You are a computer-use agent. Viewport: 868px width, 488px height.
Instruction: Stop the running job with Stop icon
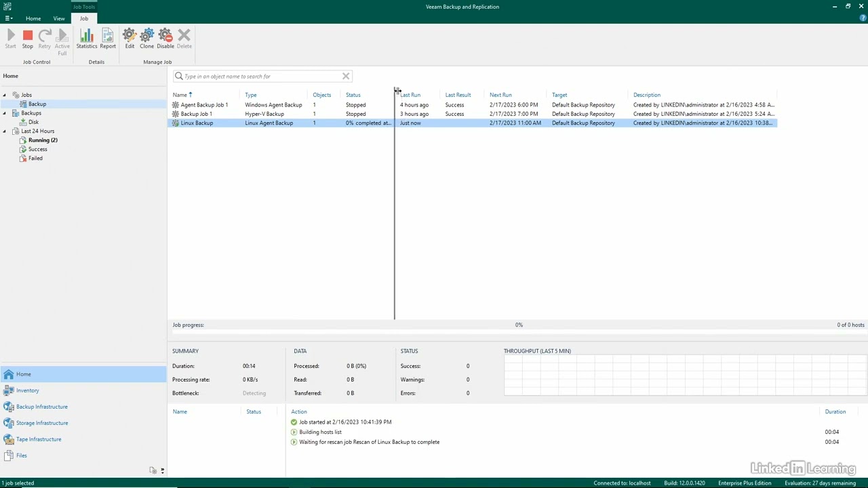pos(28,35)
